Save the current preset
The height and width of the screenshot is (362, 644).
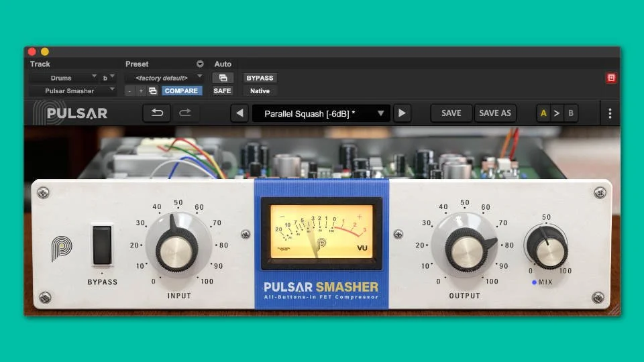coord(451,113)
